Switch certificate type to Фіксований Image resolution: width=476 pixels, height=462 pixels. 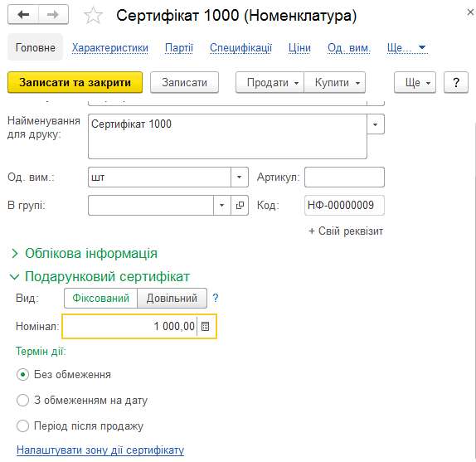point(101,298)
